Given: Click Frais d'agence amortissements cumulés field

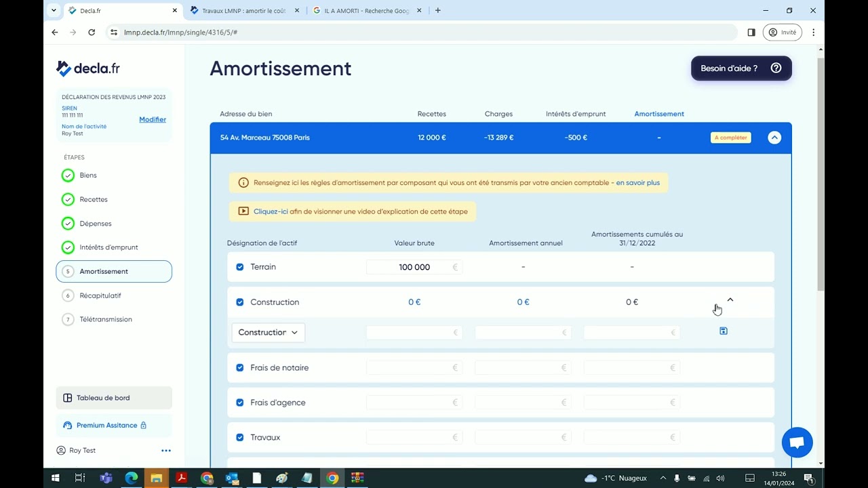Looking at the screenshot, I should point(631,403).
